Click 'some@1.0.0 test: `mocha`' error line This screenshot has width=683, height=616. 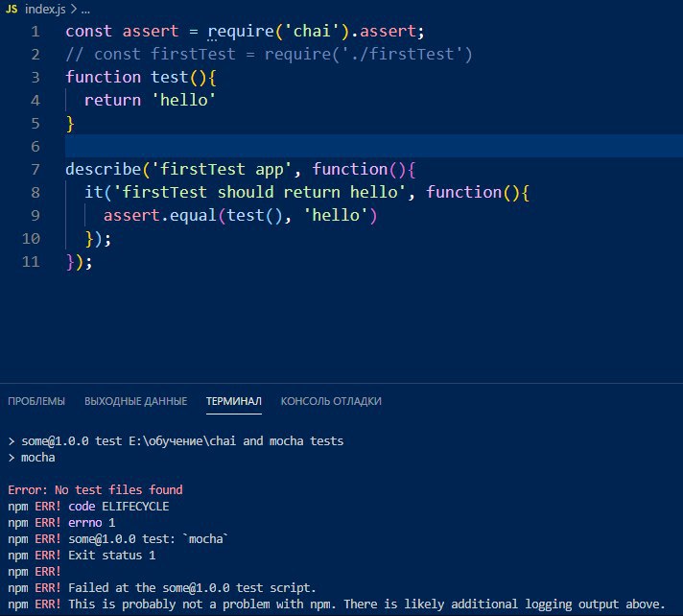148,539
